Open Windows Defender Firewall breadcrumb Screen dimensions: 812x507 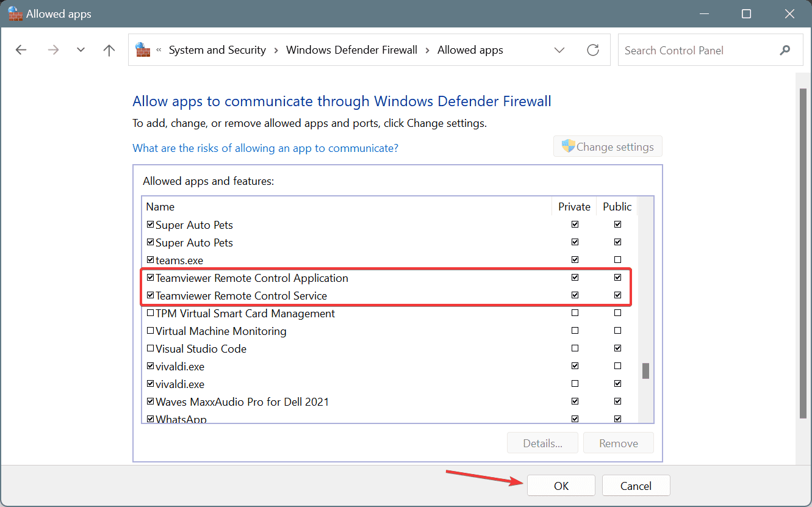[x=351, y=50]
